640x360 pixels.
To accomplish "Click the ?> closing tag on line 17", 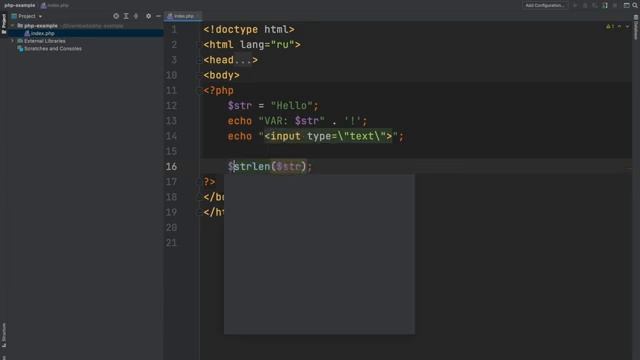I will coord(209,182).
